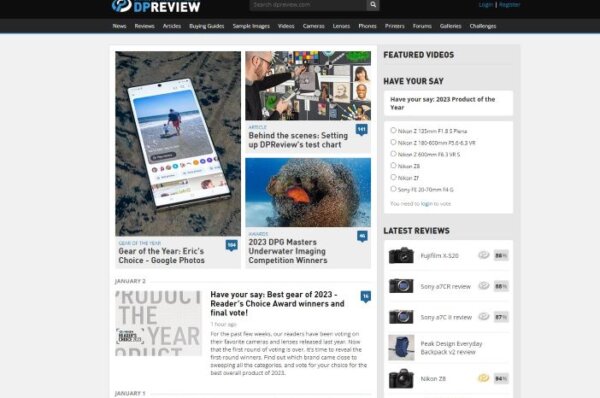Click the login link in the poll box
This screenshot has height=398, width=600.
427,204
